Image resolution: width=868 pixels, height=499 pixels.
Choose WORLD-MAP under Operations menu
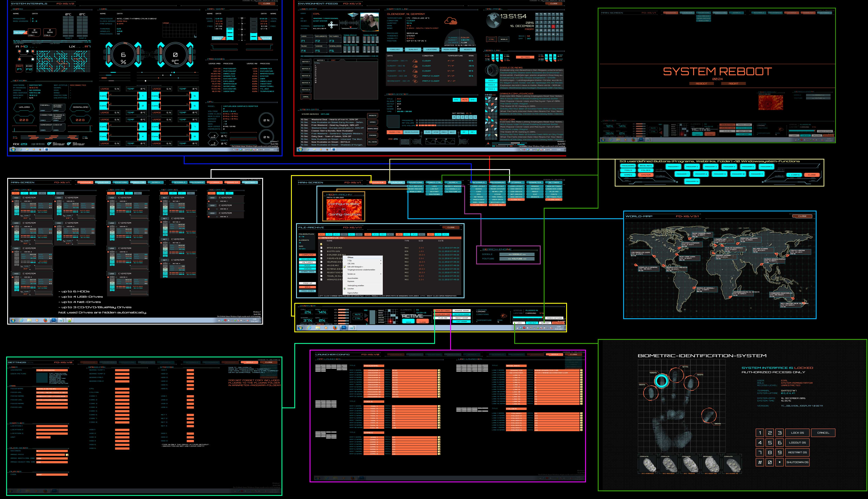click(416, 192)
